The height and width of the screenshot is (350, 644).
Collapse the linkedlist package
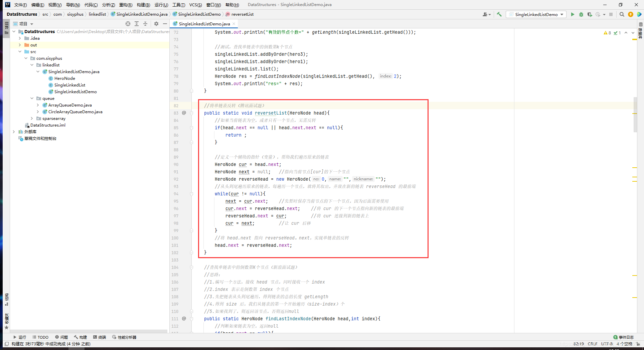point(32,65)
